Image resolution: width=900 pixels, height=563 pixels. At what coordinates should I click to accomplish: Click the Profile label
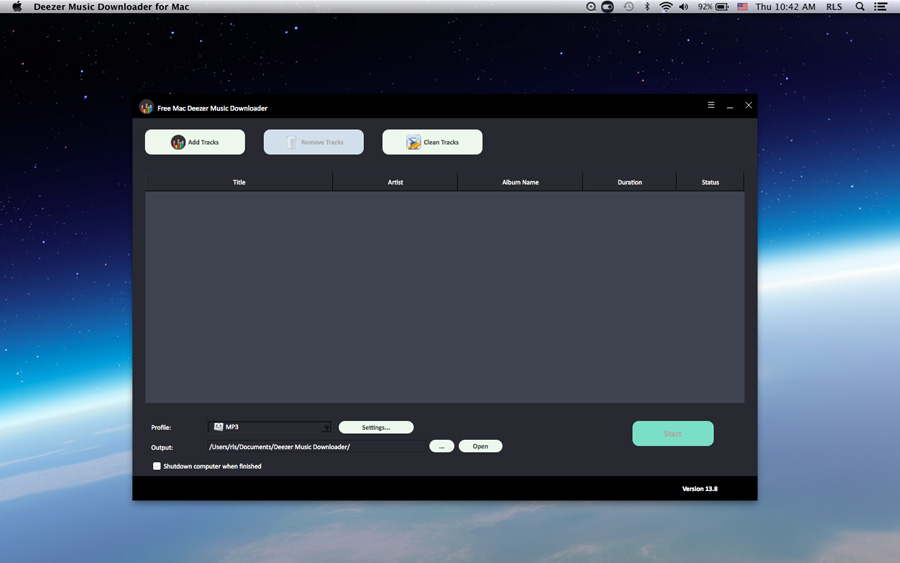click(x=161, y=428)
